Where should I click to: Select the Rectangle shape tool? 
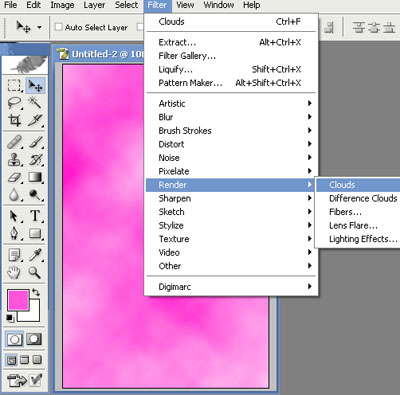click(x=35, y=233)
